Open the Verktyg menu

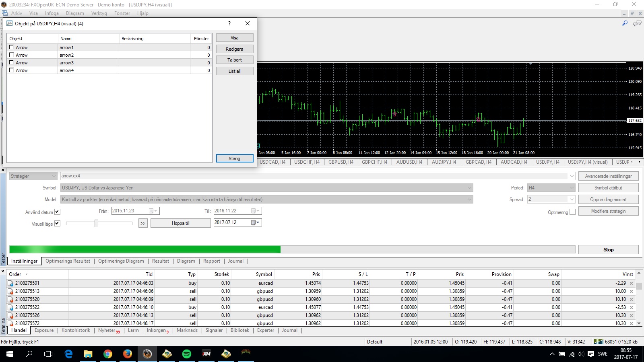(x=99, y=13)
